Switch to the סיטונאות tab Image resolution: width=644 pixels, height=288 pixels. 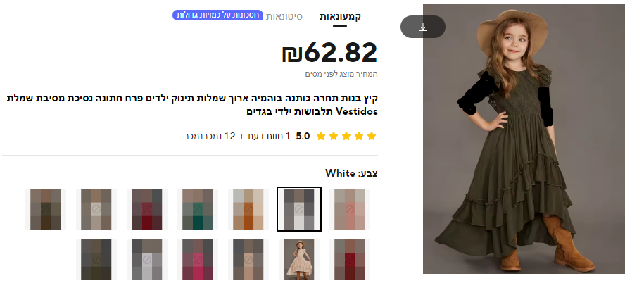click(284, 17)
